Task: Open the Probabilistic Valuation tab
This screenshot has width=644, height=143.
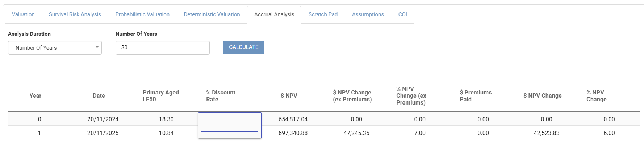Action: point(142,14)
